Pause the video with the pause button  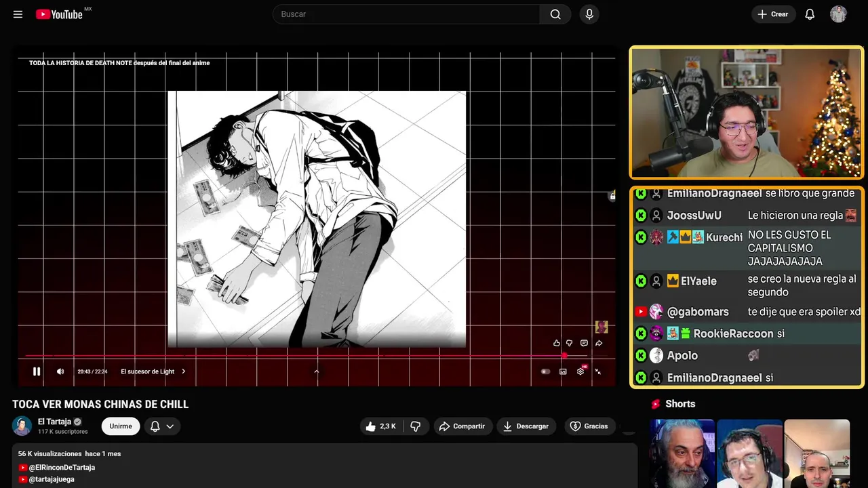(x=37, y=371)
